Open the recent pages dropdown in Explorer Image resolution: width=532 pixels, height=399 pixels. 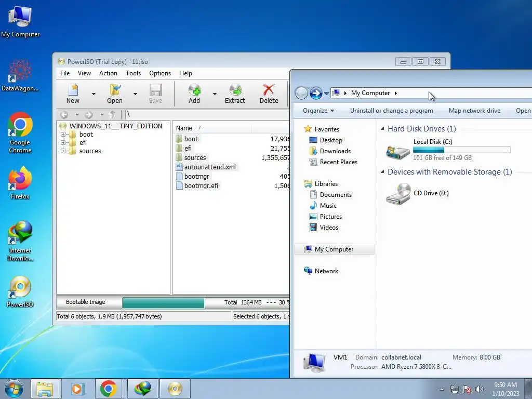pos(326,94)
